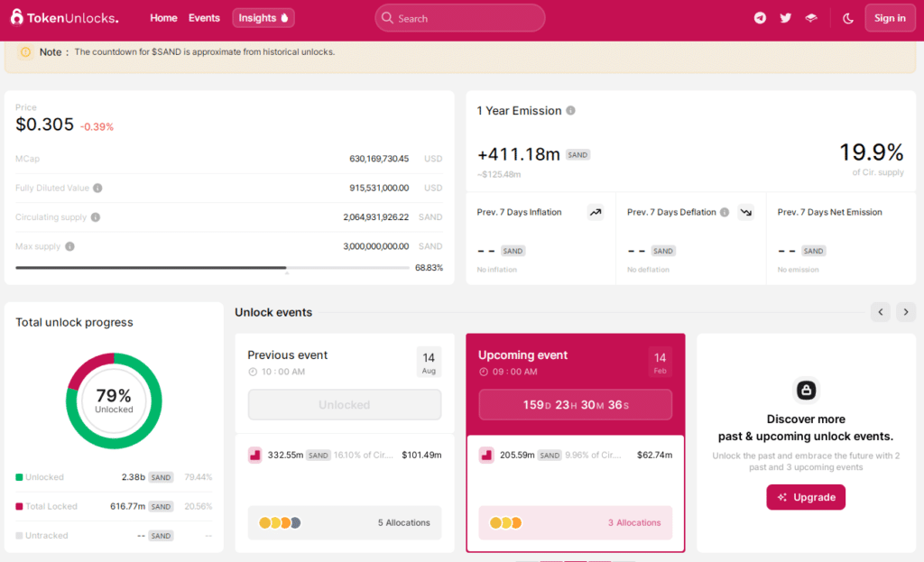
Task: Click the 205.59m SAND amount
Action: pos(517,455)
